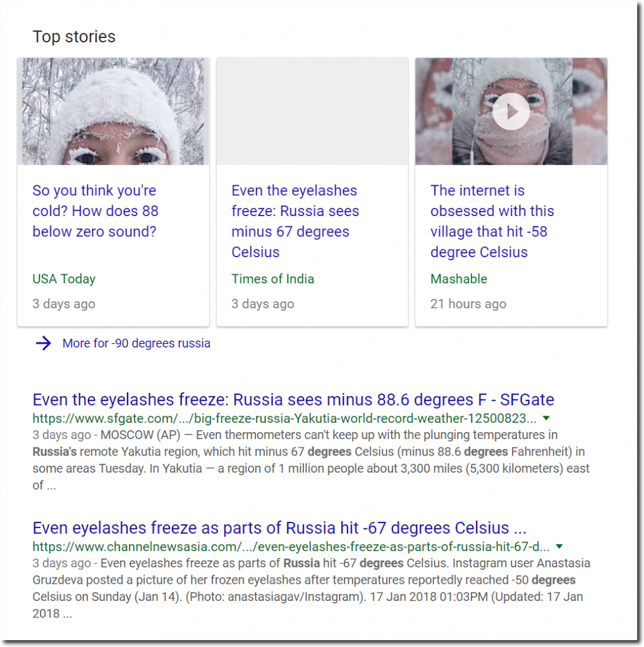Play the Mashable story video

[x=511, y=111]
